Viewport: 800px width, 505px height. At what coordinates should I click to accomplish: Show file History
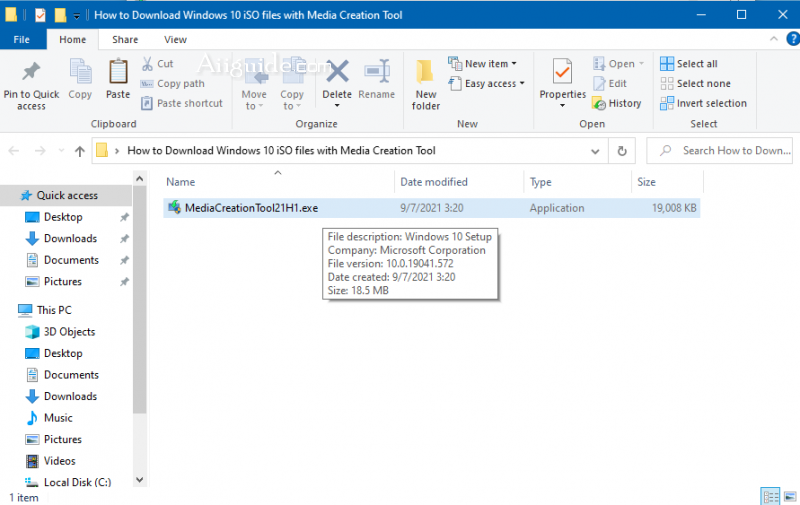click(x=616, y=104)
